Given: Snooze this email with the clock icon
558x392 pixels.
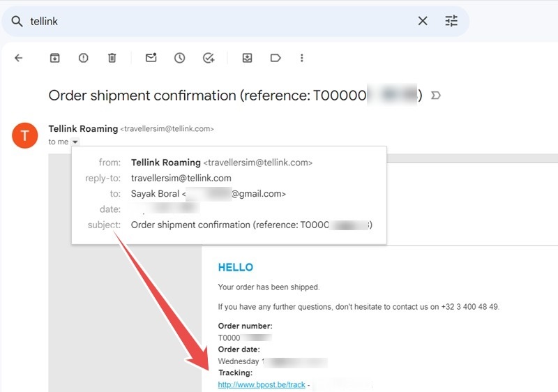Looking at the screenshot, I should click(180, 58).
